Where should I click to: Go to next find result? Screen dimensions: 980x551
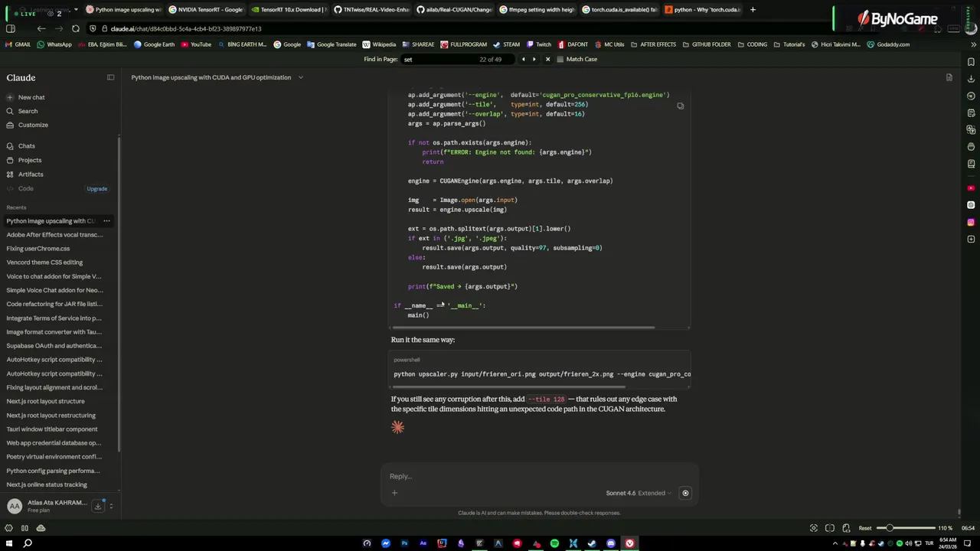coord(534,59)
